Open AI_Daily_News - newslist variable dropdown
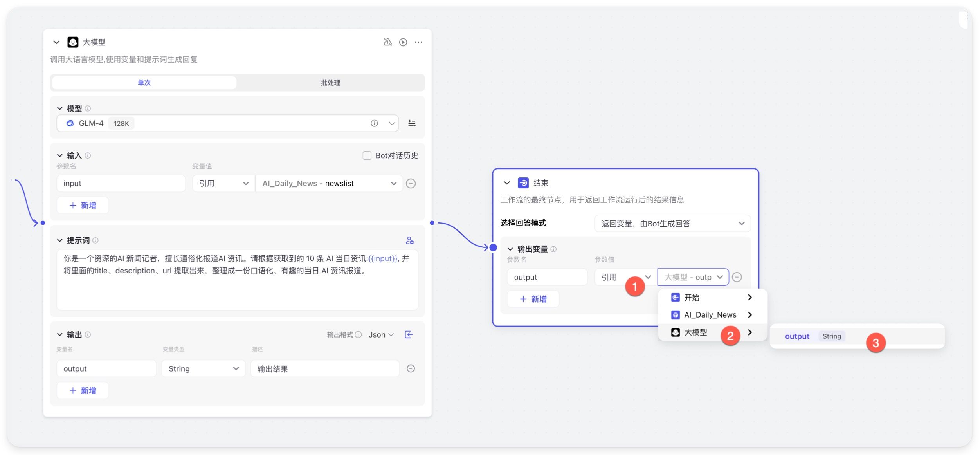The width and height of the screenshot is (980, 455). click(x=329, y=183)
